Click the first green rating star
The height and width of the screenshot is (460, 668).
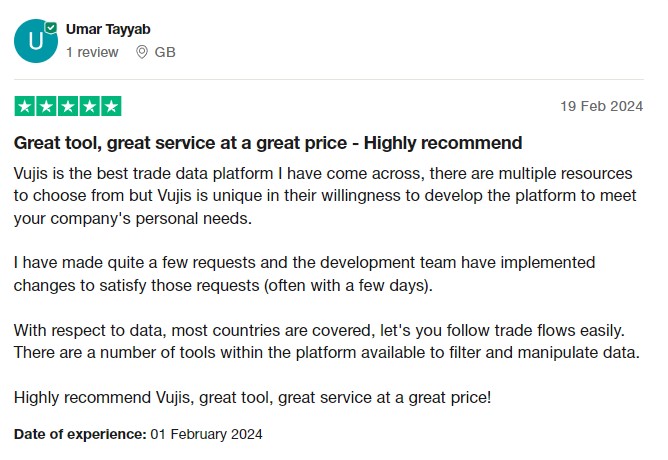(24, 106)
